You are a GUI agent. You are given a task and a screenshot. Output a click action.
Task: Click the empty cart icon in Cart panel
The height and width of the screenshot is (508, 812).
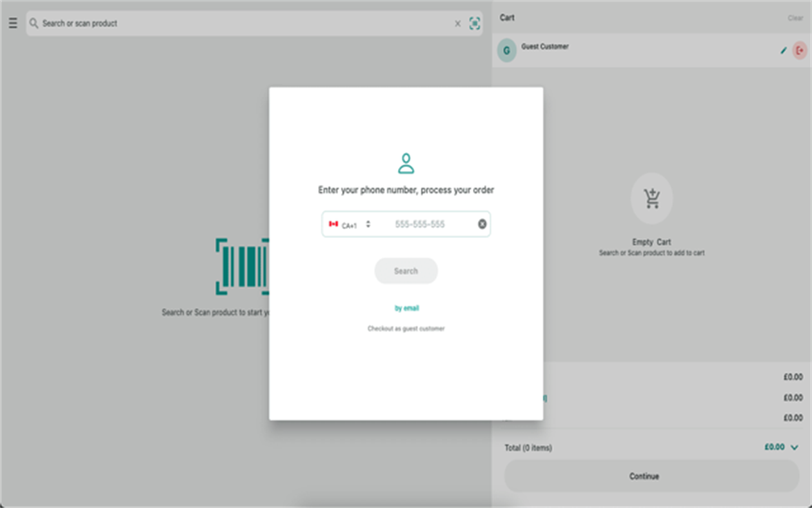click(651, 198)
